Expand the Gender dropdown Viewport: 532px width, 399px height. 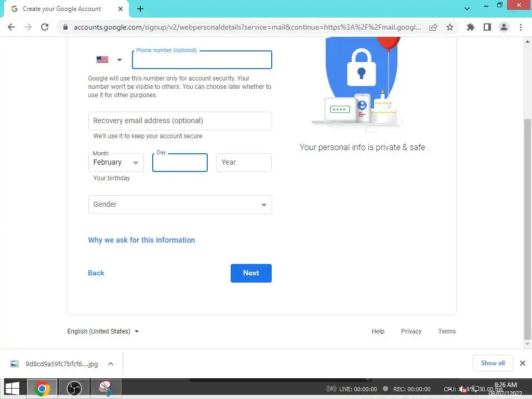tap(180, 205)
